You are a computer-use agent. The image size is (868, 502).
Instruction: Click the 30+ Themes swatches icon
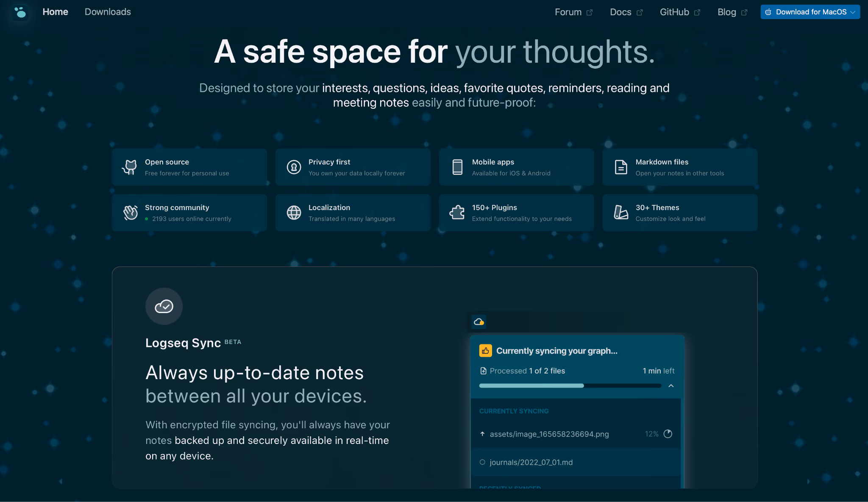(x=621, y=212)
